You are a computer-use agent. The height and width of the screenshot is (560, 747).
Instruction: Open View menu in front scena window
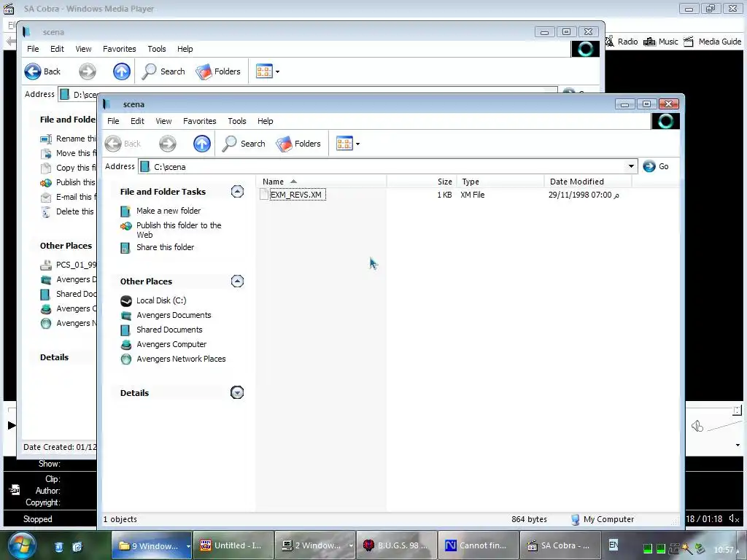pyautogui.click(x=163, y=121)
